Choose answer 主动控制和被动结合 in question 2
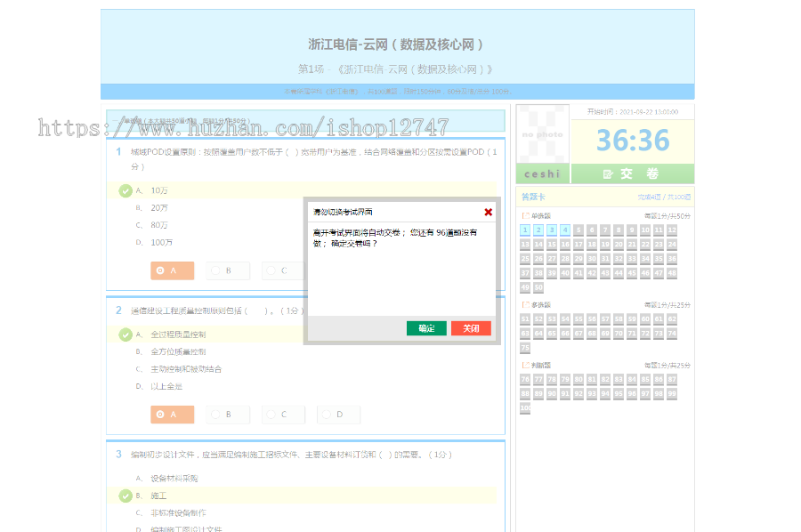The height and width of the screenshot is (532, 801). pos(186,369)
